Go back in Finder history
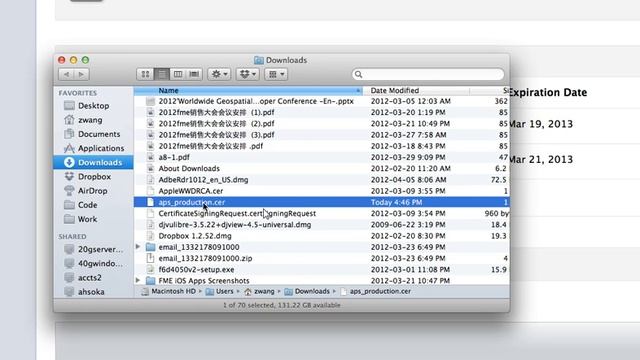 click(x=67, y=74)
